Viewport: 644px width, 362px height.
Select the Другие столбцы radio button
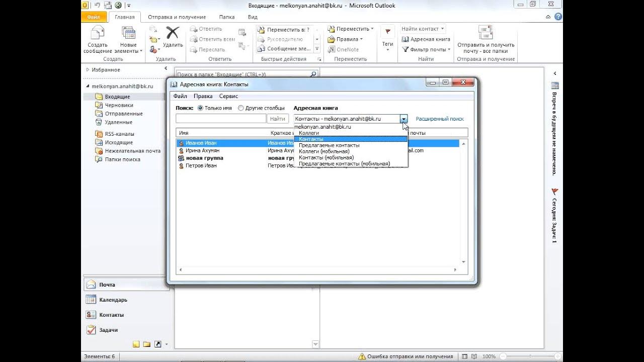pyautogui.click(x=241, y=108)
